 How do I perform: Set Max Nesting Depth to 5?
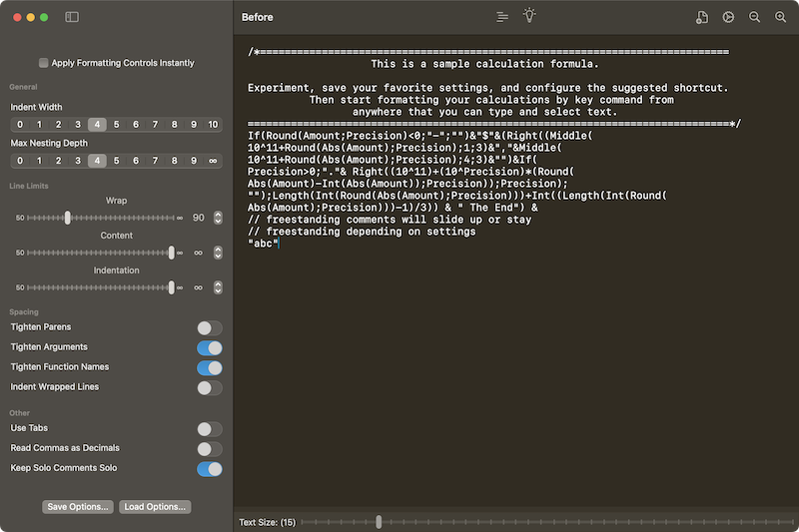tap(116, 161)
